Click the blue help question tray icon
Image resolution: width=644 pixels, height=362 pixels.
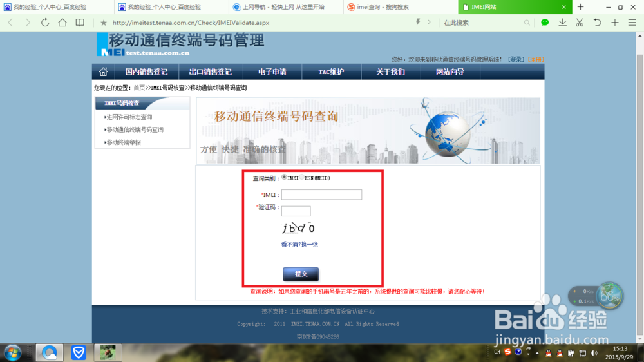coord(518,352)
